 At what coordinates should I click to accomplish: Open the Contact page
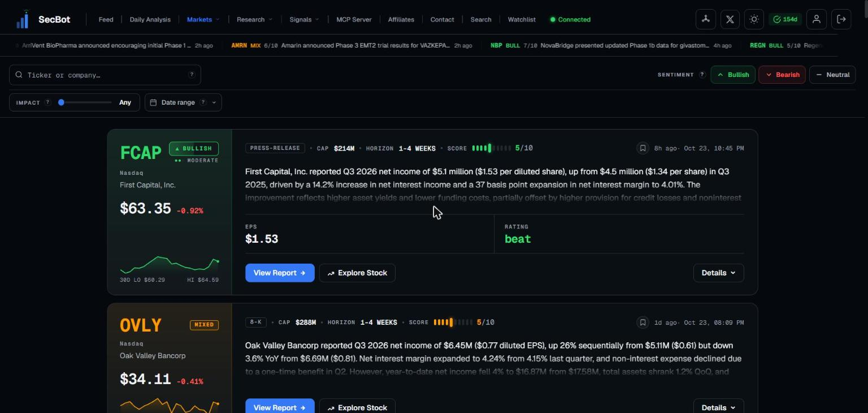coord(442,19)
